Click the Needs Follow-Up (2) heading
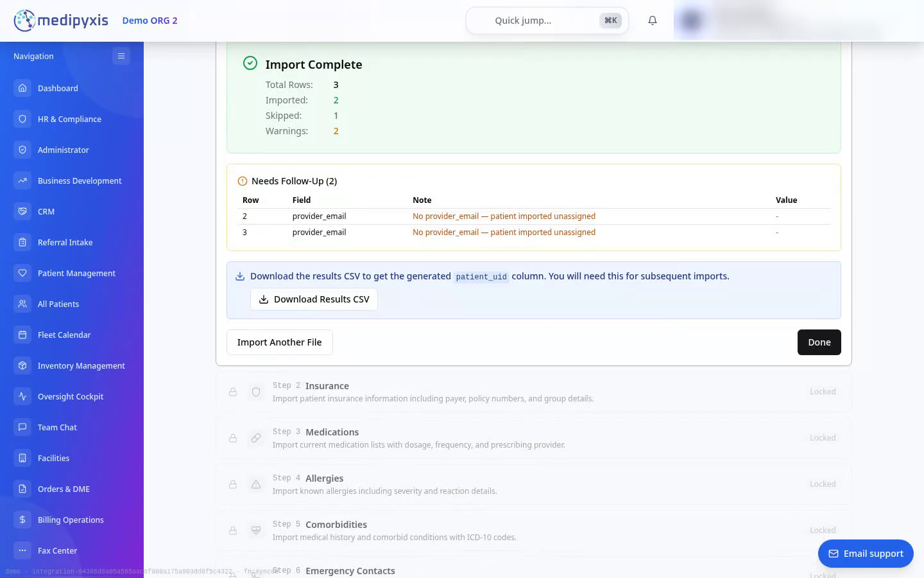 pyautogui.click(x=294, y=181)
